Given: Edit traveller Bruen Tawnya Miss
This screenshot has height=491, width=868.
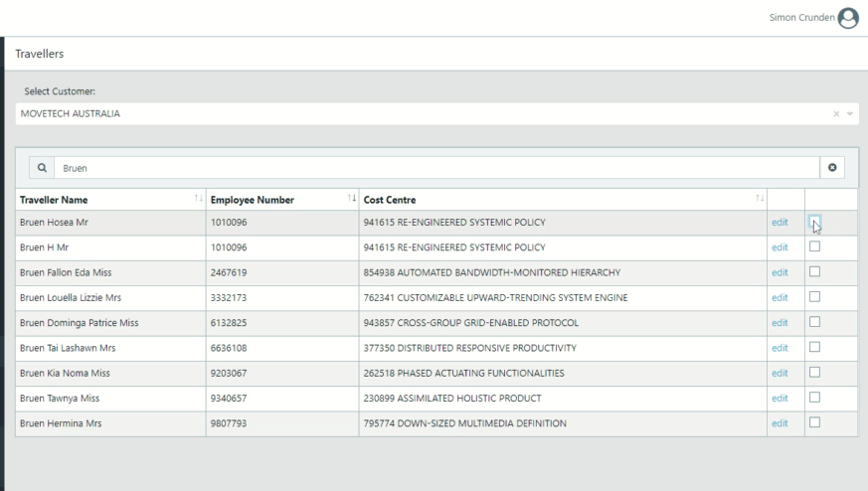Looking at the screenshot, I should point(780,398).
